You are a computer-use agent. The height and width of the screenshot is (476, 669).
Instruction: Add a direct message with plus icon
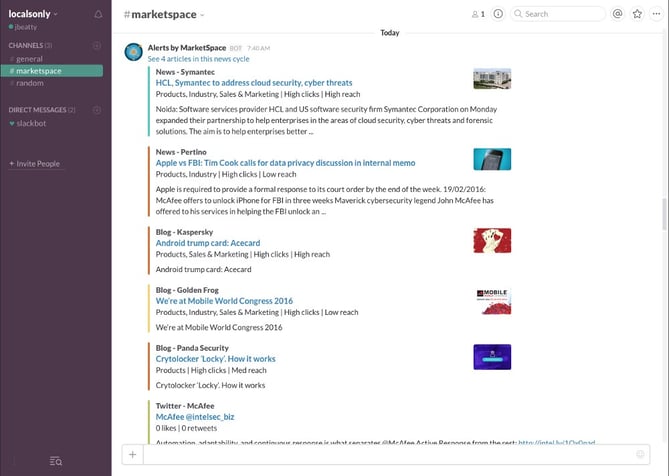(x=97, y=109)
